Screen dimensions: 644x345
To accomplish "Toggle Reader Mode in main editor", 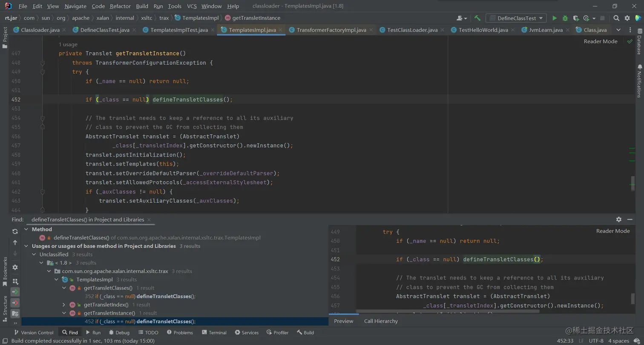I will pyautogui.click(x=601, y=41).
